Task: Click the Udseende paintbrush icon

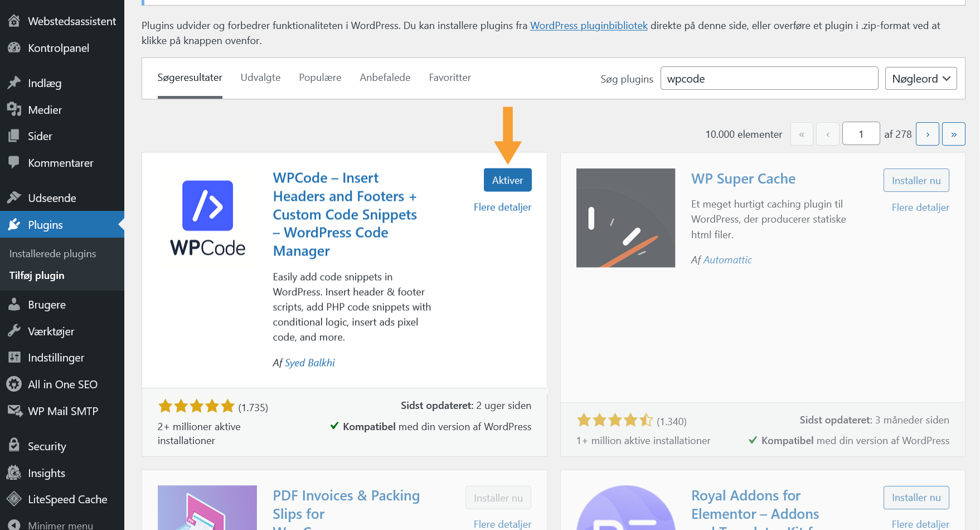Action: pyautogui.click(x=14, y=197)
